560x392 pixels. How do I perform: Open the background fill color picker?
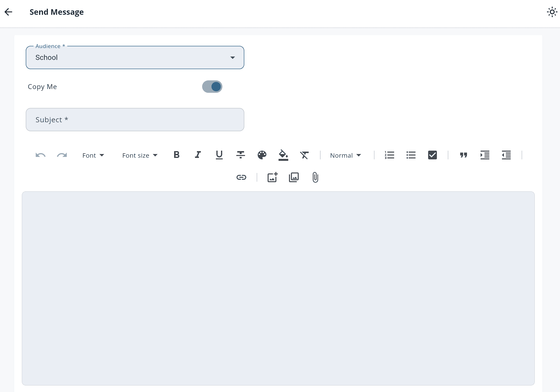click(283, 155)
